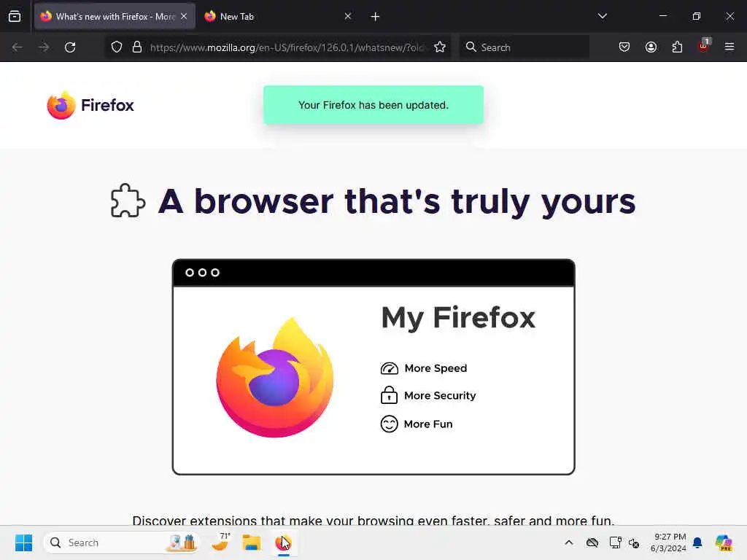The width and height of the screenshot is (747, 560).
Task: Open the notifications bell
Action: coord(697,542)
